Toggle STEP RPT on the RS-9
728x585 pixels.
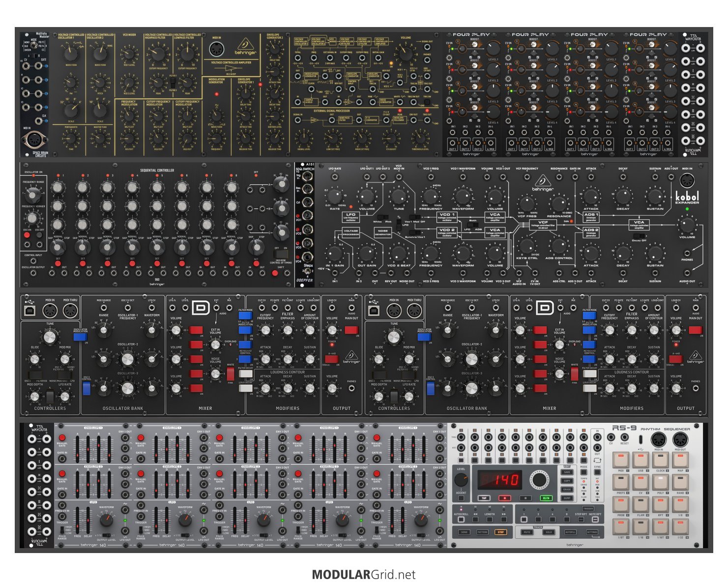(581, 519)
